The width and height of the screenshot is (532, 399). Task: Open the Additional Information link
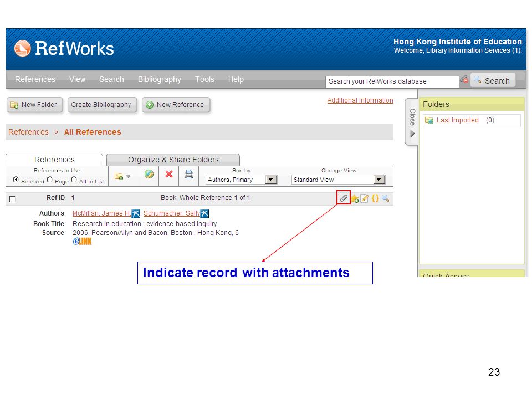coord(360,100)
